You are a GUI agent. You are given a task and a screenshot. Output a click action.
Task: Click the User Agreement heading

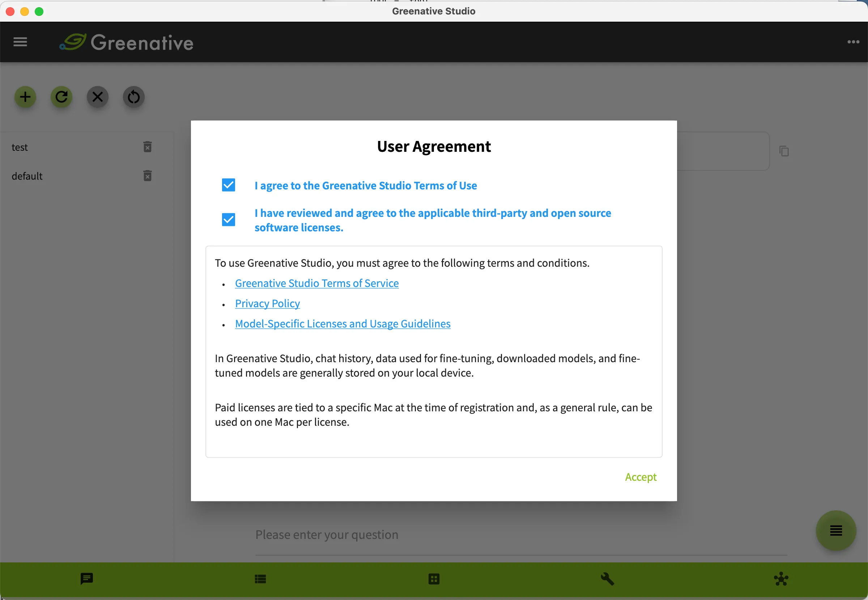click(x=434, y=146)
